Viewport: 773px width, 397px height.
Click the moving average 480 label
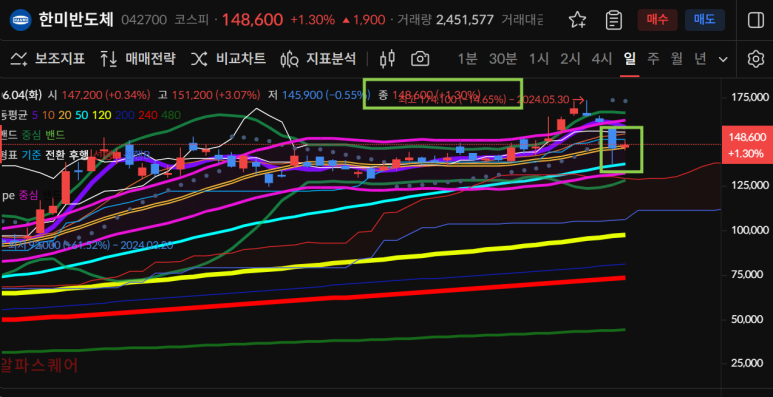point(171,115)
